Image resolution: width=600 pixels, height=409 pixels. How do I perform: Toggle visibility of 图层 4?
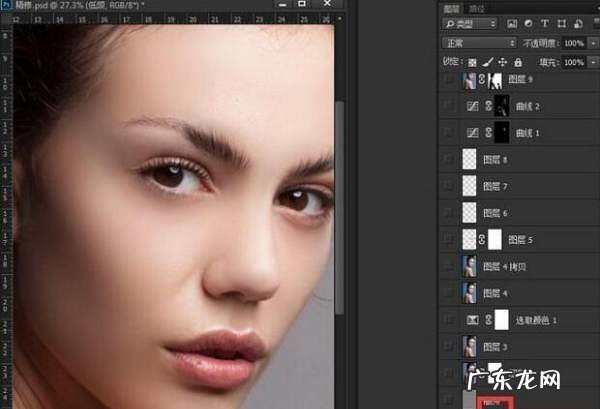tap(448, 293)
